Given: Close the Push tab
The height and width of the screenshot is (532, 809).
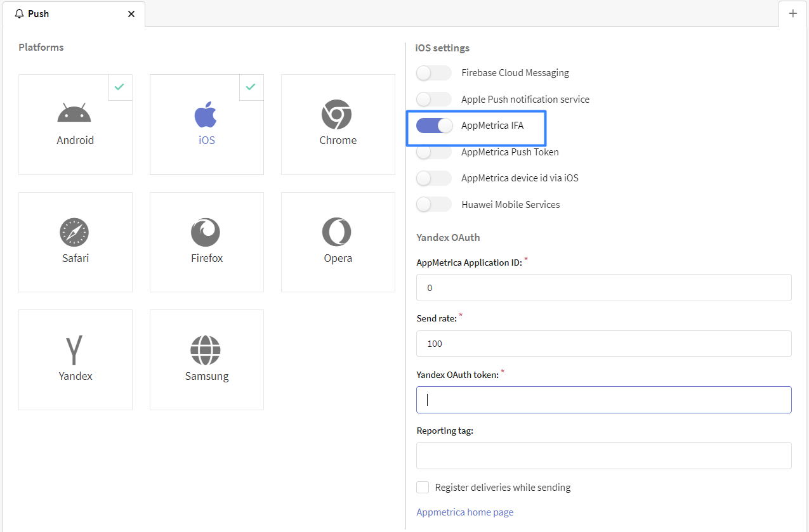Looking at the screenshot, I should tap(131, 13).
